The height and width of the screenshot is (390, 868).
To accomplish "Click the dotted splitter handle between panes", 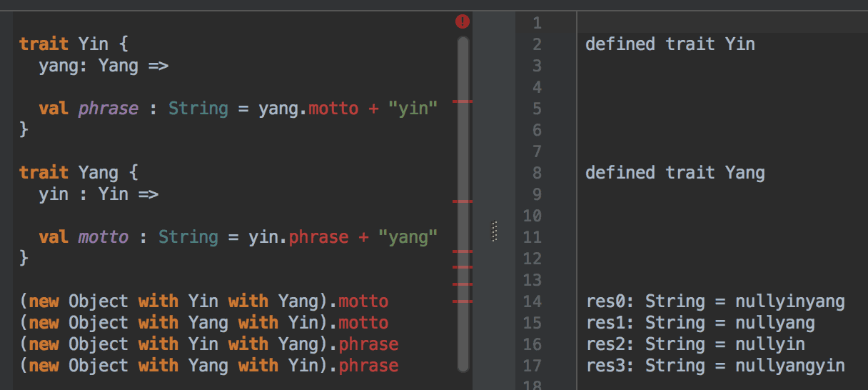I will pos(494,231).
